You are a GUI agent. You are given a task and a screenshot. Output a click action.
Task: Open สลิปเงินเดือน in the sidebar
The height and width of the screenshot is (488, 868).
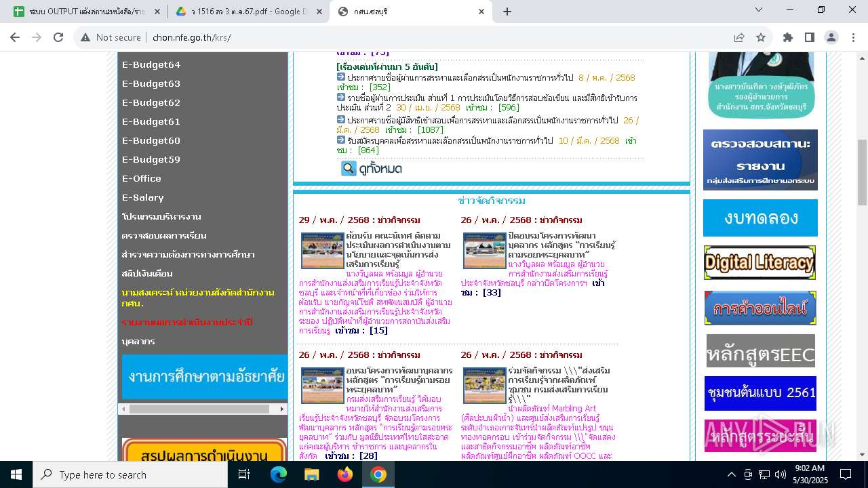point(147,273)
